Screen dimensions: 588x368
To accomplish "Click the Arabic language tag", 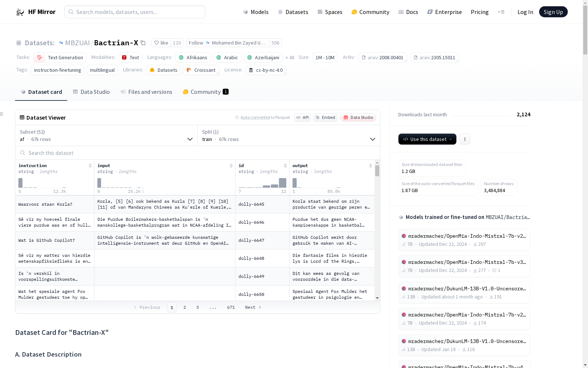I will (x=227, y=57).
